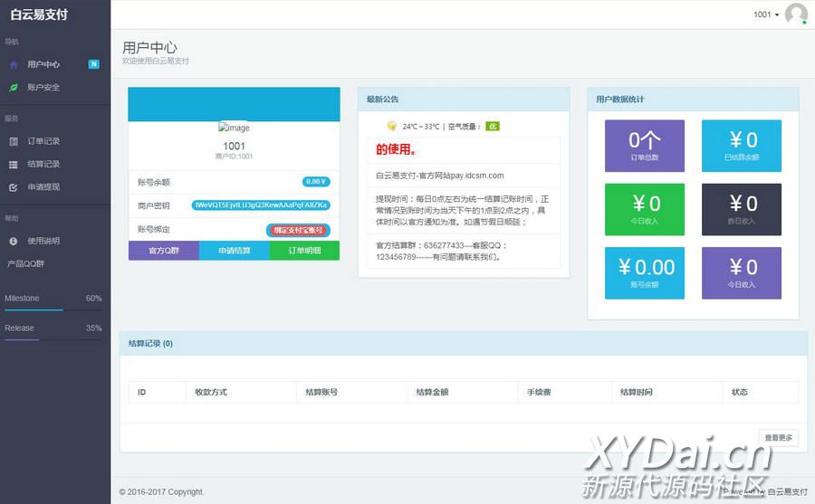Click the 商户ID:1001 label

point(234,157)
